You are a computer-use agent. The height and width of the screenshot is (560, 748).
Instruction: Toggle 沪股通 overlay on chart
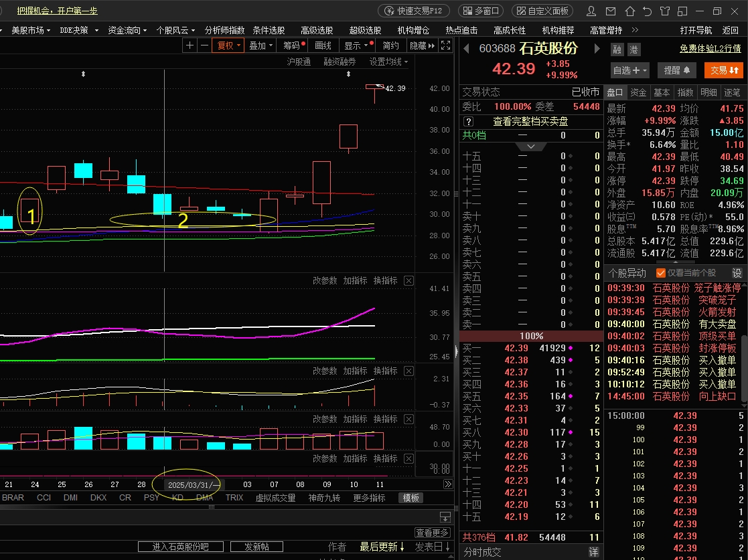[299, 62]
